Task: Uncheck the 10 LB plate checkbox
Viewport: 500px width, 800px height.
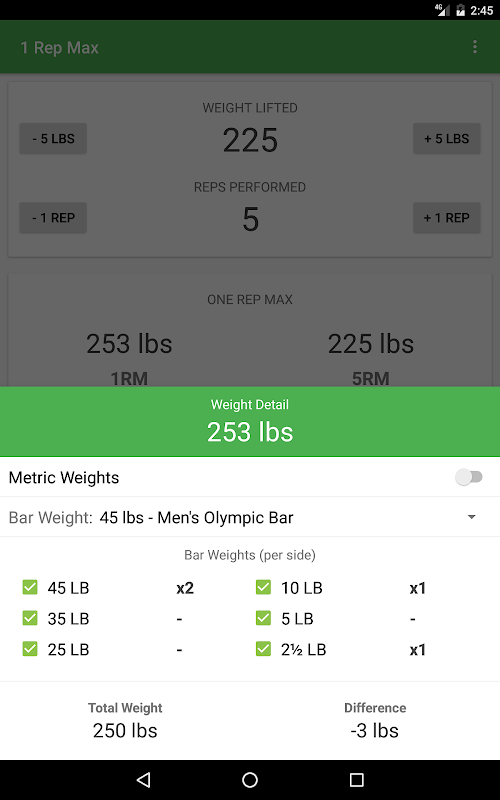Action: point(263,587)
